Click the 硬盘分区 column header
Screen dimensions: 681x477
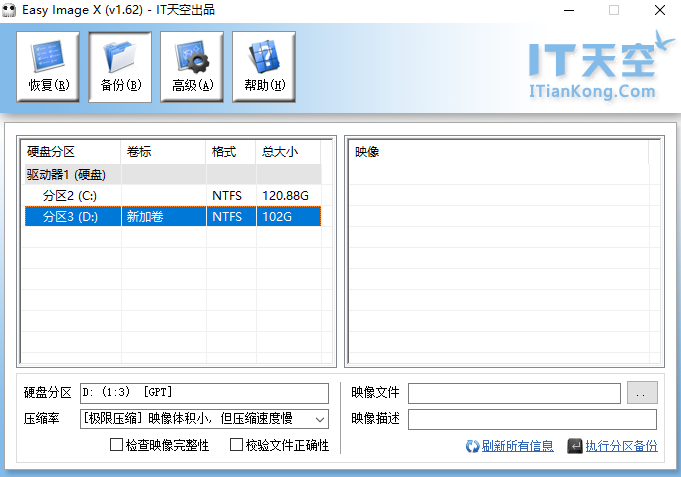coord(71,152)
